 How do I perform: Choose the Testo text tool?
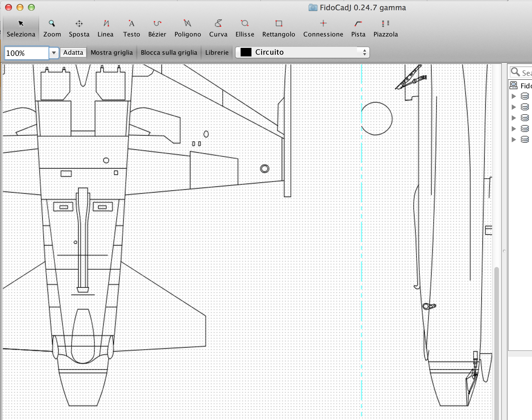tap(131, 28)
